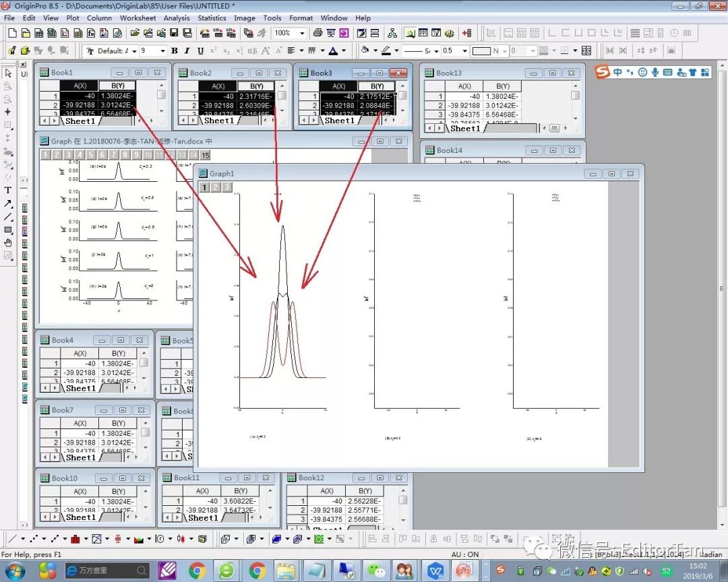Click the font color A swatch
This screenshot has width=728, height=582.
pos(334,51)
